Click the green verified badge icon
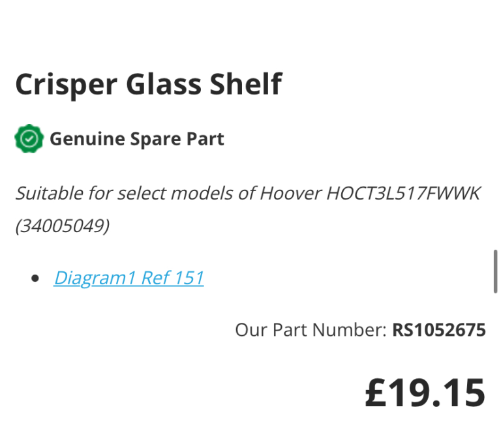The width and height of the screenshot is (501, 448). pos(29,139)
